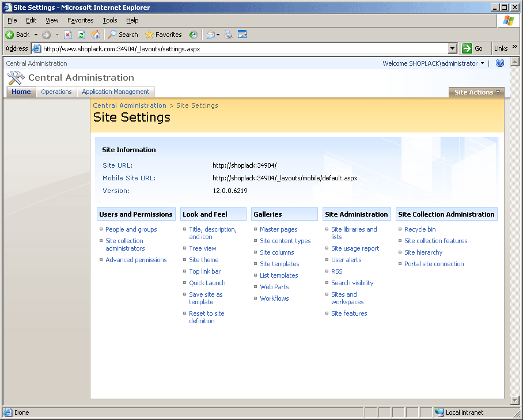Open the Quick Launch settings link
This screenshot has width=523, height=420.
coord(207,283)
